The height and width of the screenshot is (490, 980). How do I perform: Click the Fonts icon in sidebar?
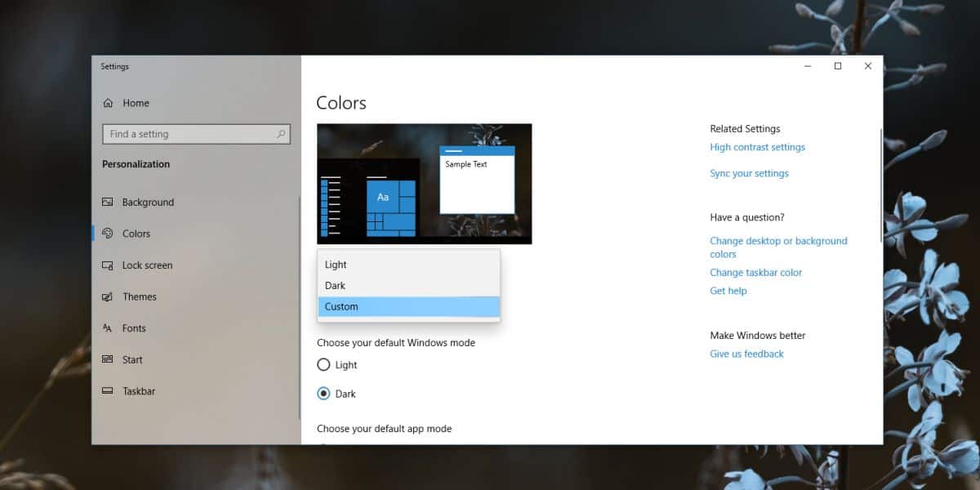(x=107, y=328)
